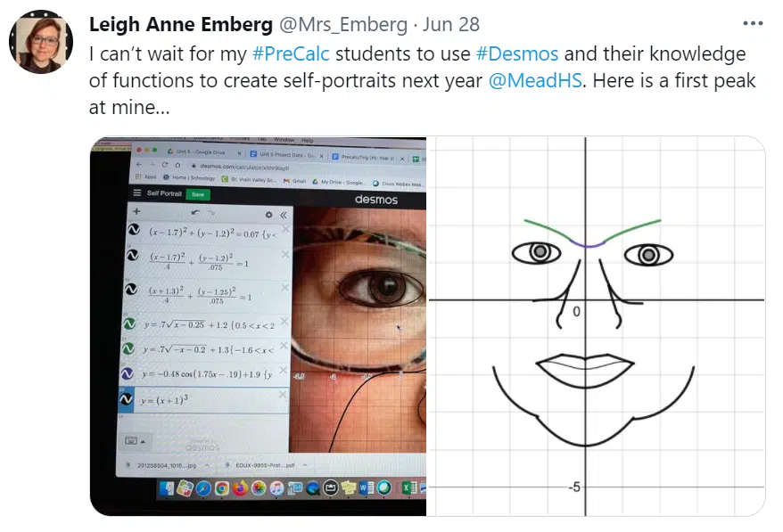The width and height of the screenshot is (783, 532).
Task: Open the Desmos keyboard toggle button
Action: [135, 441]
